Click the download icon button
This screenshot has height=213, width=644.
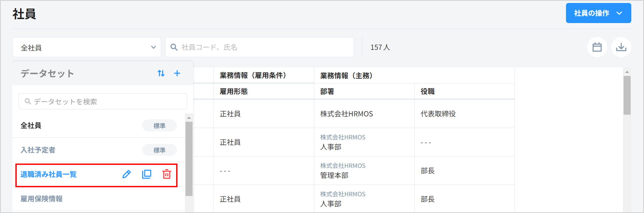point(621,48)
